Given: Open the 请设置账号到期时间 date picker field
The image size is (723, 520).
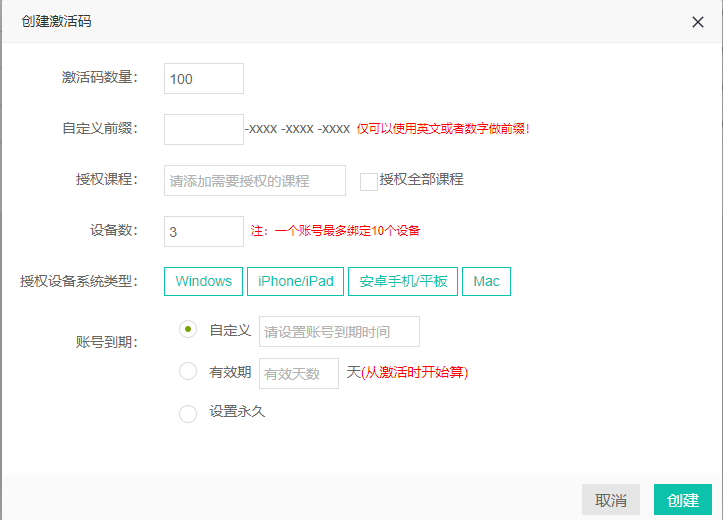Looking at the screenshot, I should pyautogui.click(x=339, y=332).
